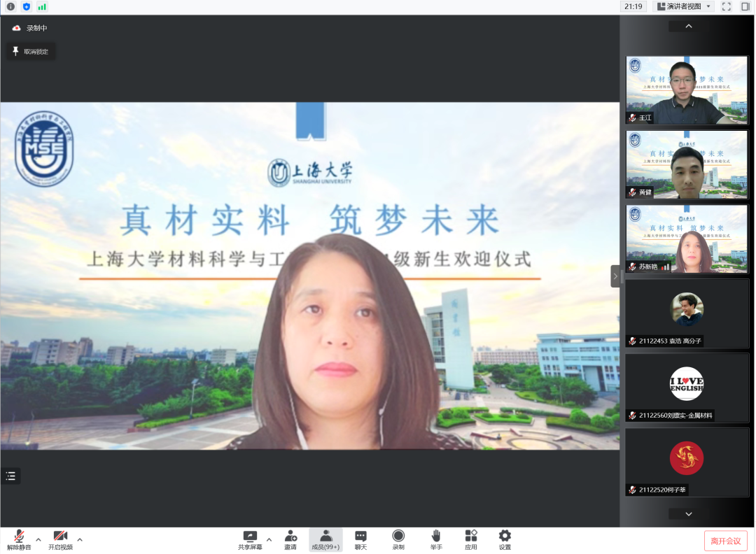Open 设置 settings gear

(x=505, y=539)
